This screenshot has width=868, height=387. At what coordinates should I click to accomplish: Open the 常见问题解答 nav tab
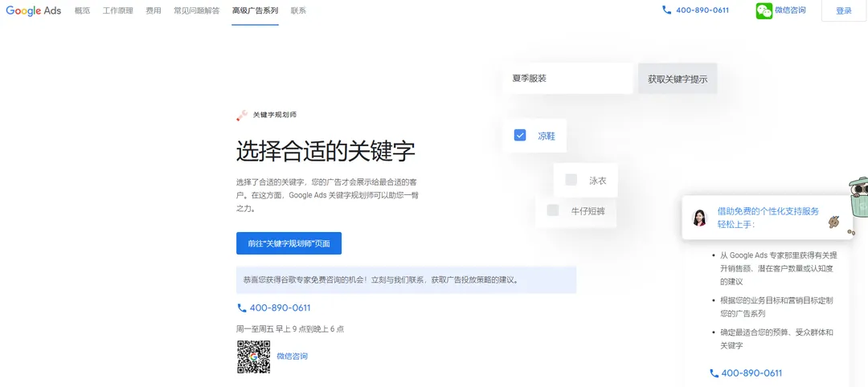[197, 10]
